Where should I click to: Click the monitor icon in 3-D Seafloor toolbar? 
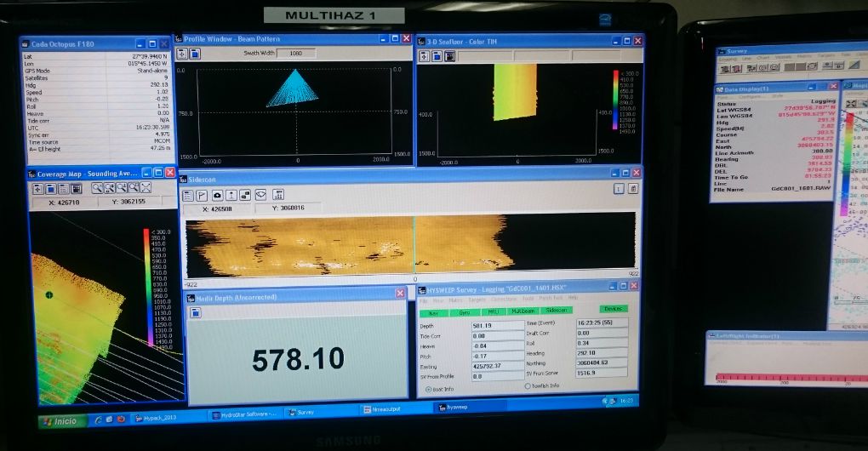coord(449,56)
